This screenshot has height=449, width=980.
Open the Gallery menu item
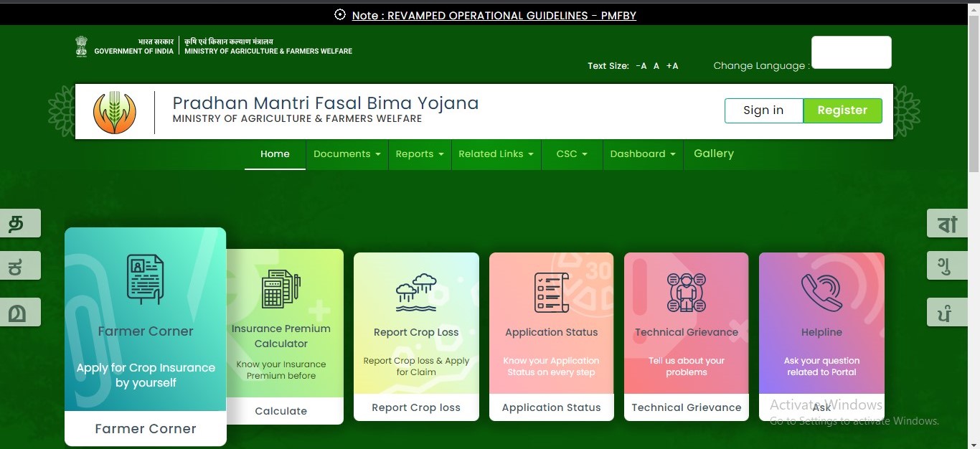tap(714, 153)
